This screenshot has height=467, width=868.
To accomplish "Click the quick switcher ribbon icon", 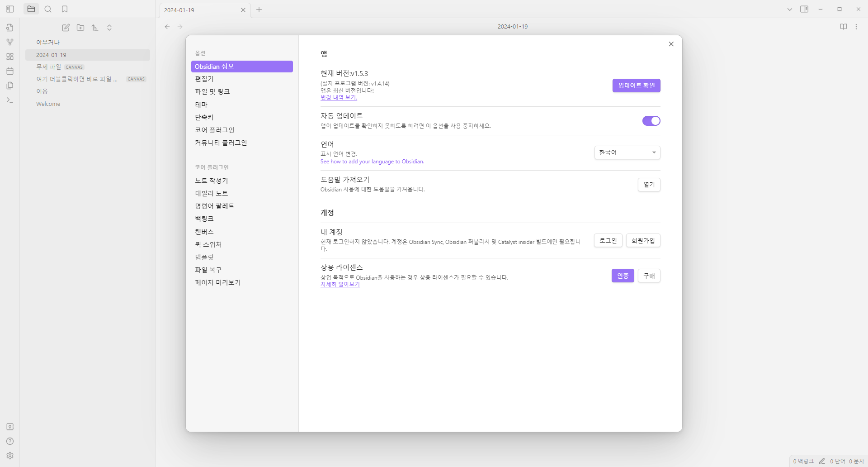I will (10, 28).
